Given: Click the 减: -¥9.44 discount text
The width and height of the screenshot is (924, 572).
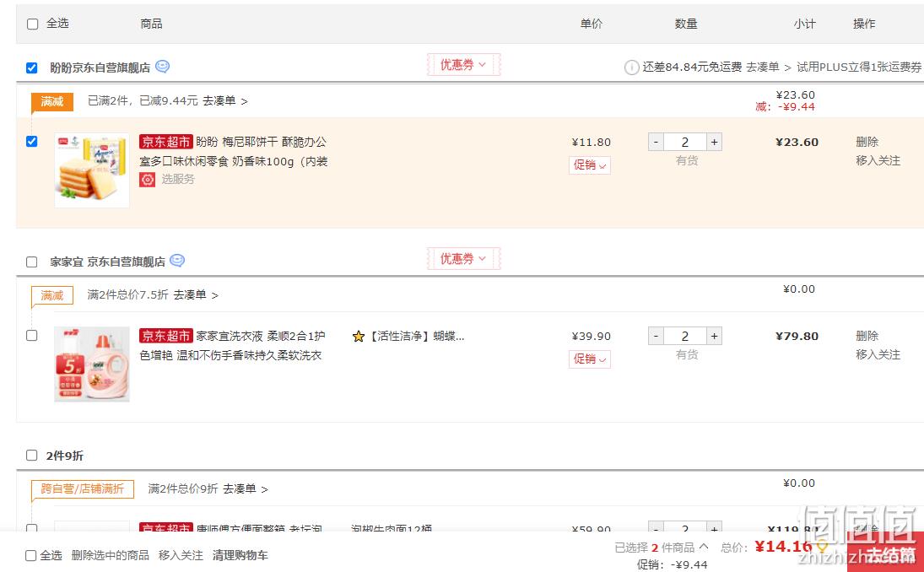Looking at the screenshot, I should click(785, 106).
